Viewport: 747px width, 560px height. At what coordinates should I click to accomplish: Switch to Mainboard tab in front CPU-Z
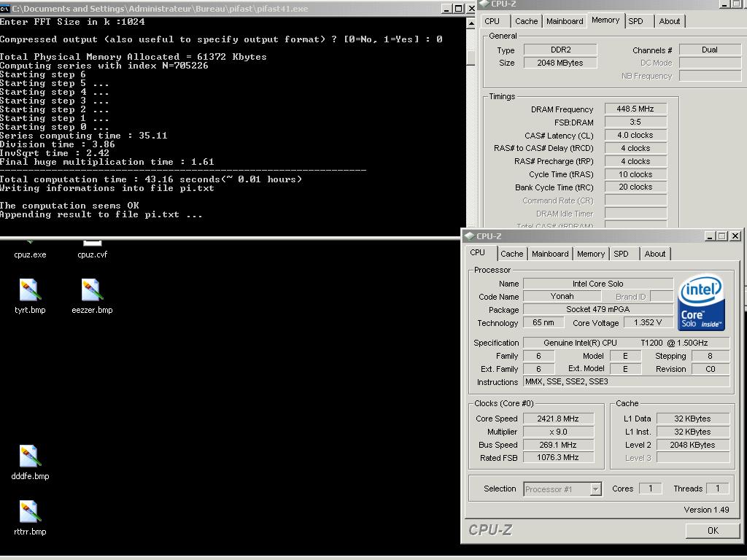click(x=550, y=254)
